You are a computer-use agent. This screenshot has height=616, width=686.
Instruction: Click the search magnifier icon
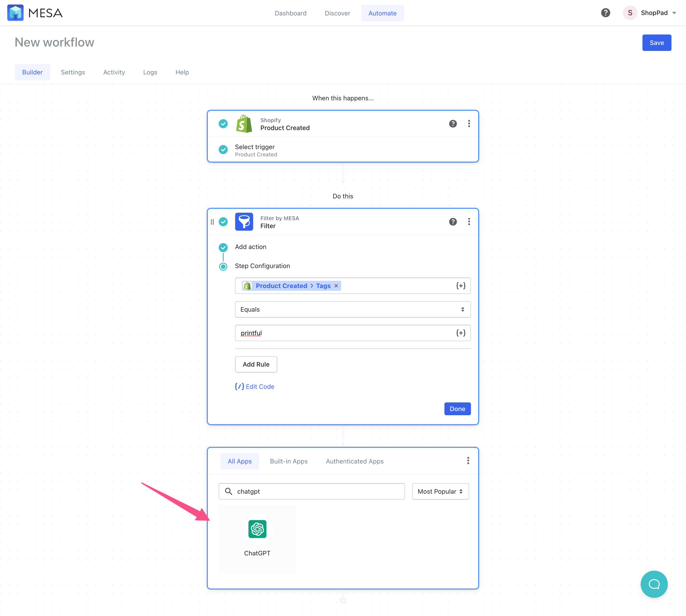(x=229, y=491)
